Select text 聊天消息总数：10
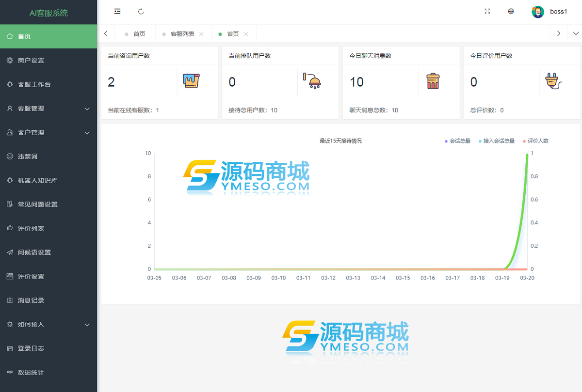 tap(374, 110)
